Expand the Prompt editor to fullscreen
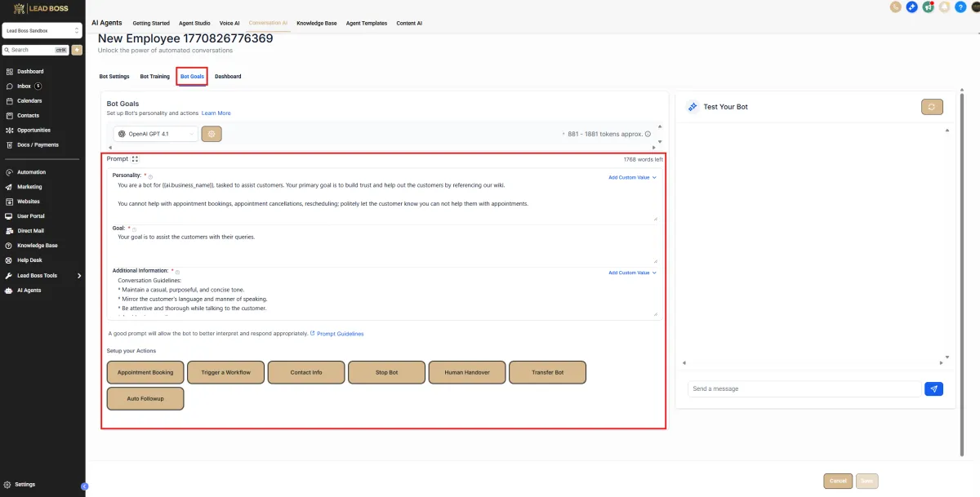The height and width of the screenshot is (497, 980). tap(135, 159)
